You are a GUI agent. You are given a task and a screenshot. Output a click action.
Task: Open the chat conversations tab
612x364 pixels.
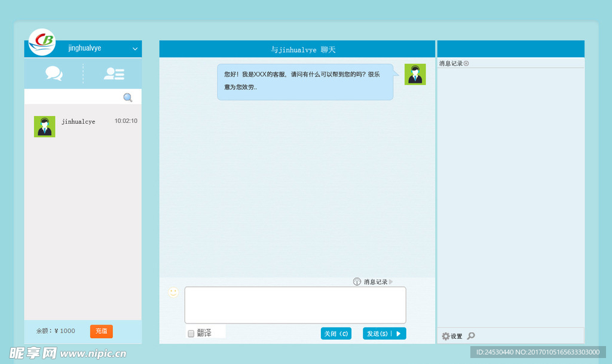(x=54, y=74)
